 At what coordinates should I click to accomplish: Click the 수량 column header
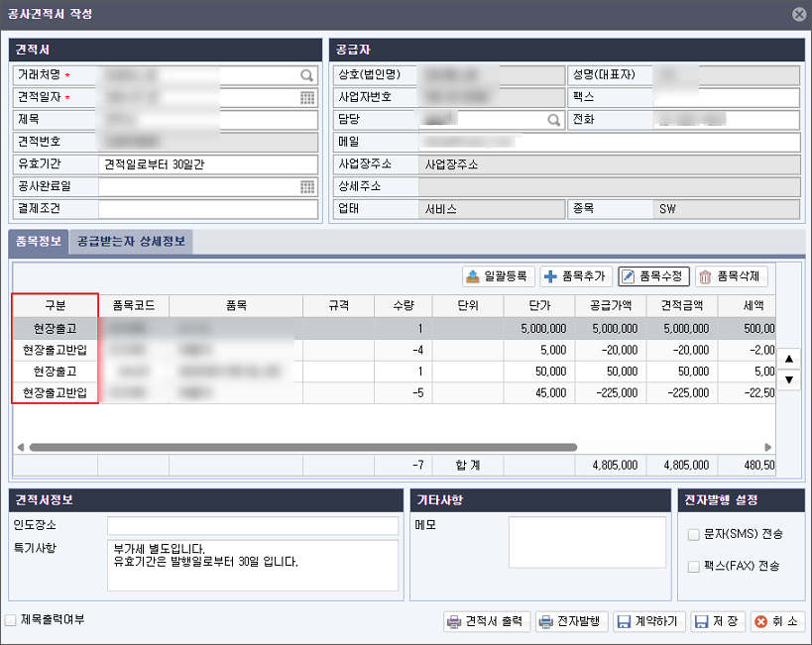tap(404, 306)
